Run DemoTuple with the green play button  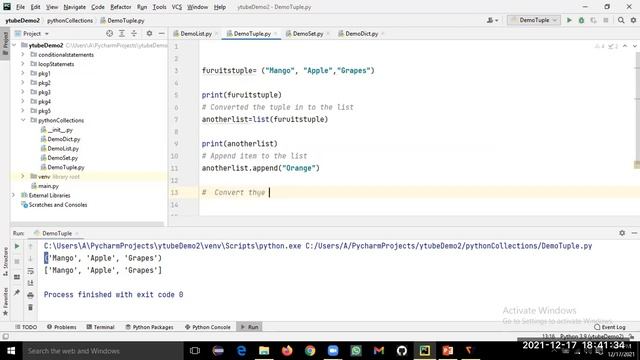[569, 20]
